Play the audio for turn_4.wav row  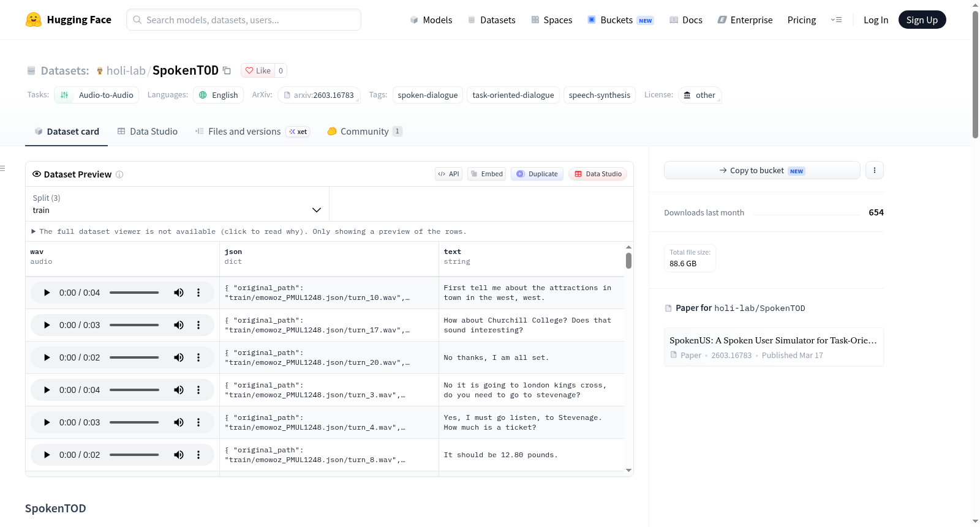[x=47, y=422]
